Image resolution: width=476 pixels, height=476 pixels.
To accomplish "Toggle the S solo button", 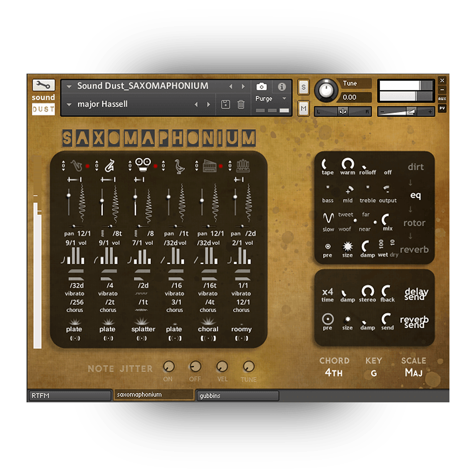I will [x=303, y=87].
